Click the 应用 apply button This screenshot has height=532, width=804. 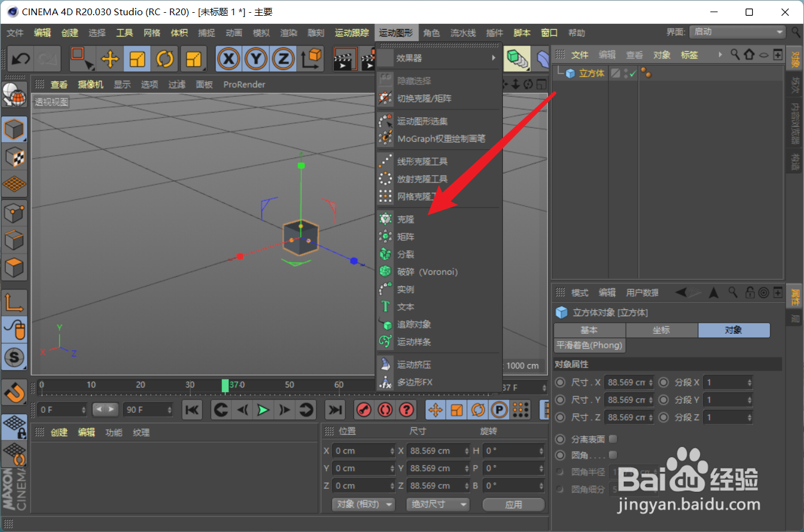click(x=513, y=505)
